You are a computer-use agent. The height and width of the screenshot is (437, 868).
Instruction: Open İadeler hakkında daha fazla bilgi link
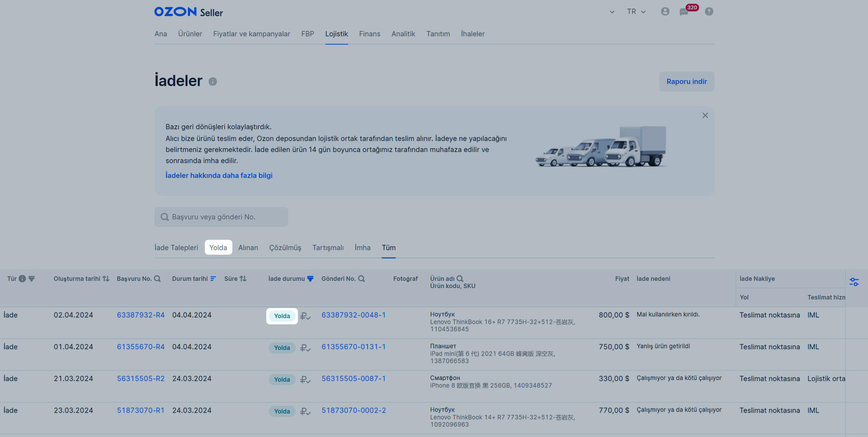(219, 176)
